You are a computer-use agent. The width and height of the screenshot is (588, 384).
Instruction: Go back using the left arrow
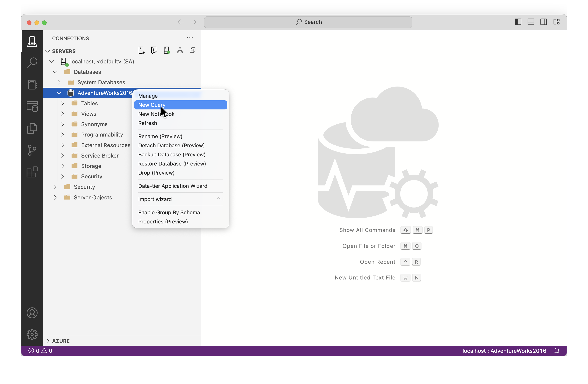(181, 22)
